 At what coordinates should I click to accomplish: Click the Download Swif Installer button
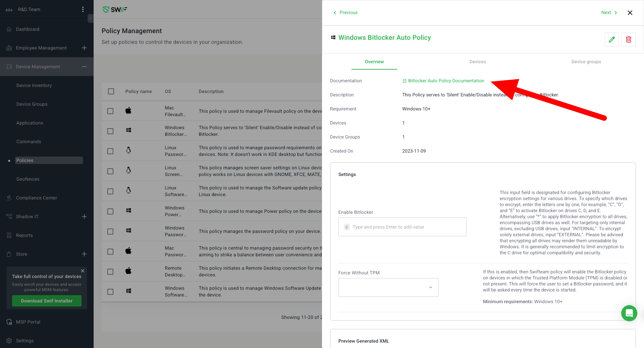point(47,301)
